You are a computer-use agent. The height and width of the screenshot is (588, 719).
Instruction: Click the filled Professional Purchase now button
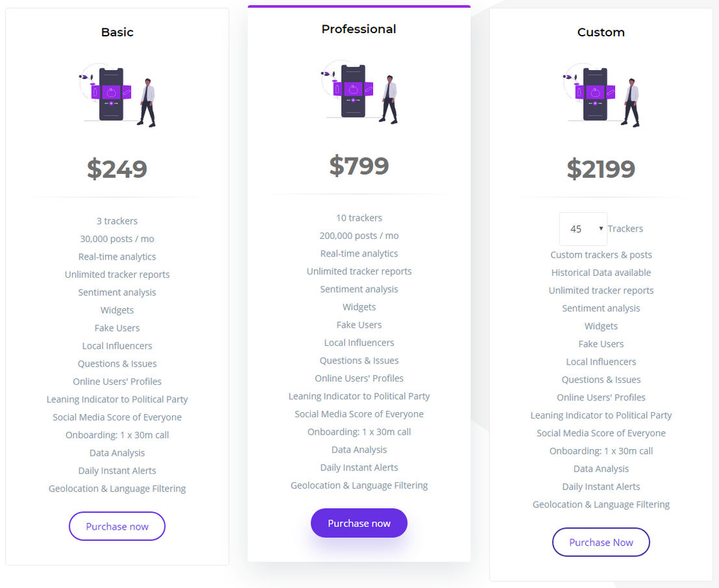coord(359,523)
